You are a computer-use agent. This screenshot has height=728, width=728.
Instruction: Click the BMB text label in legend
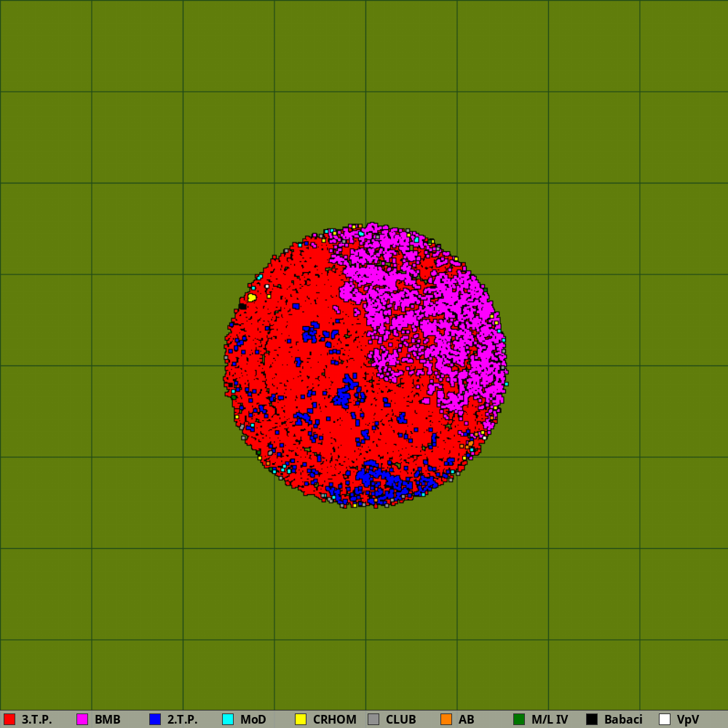[x=107, y=719]
